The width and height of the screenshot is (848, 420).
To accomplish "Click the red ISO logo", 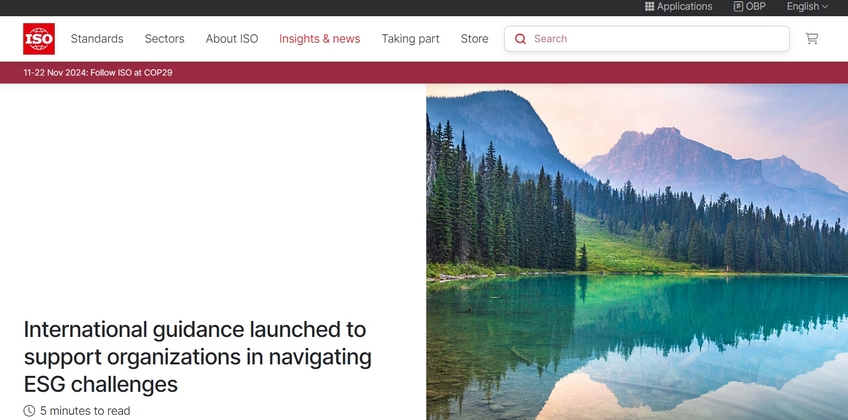I will point(39,39).
